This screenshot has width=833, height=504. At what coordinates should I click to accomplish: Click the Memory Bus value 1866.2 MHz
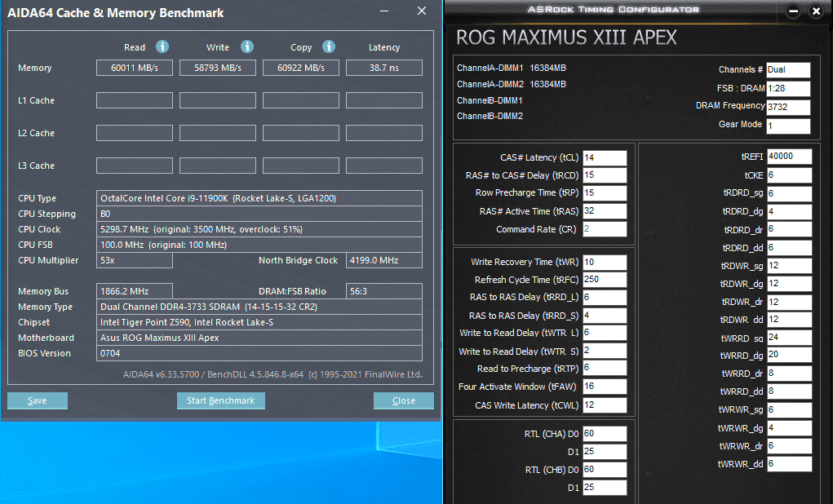point(135,291)
